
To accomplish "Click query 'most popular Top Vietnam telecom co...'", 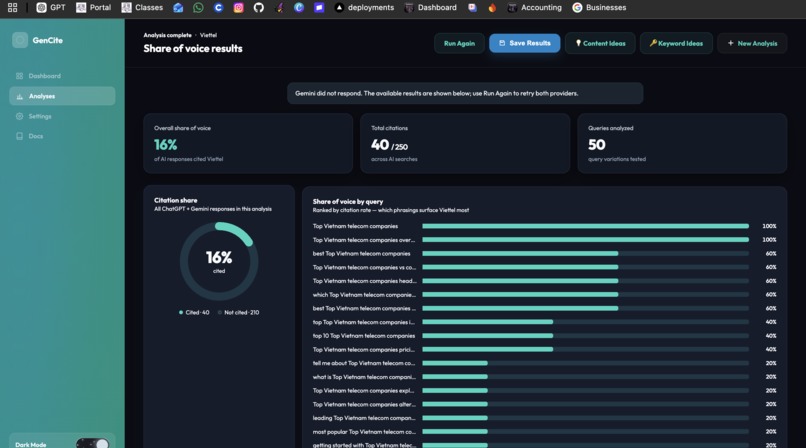I will [364, 432].
